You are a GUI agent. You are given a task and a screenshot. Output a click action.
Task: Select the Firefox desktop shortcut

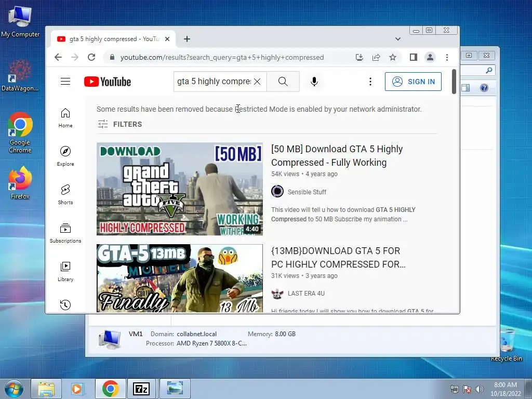(20, 183)
